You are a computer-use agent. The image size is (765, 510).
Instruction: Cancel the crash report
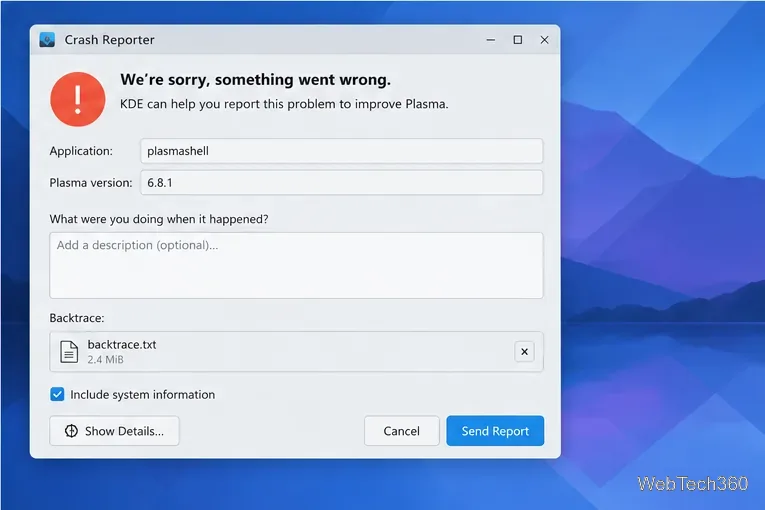click(x=402, y=431)
